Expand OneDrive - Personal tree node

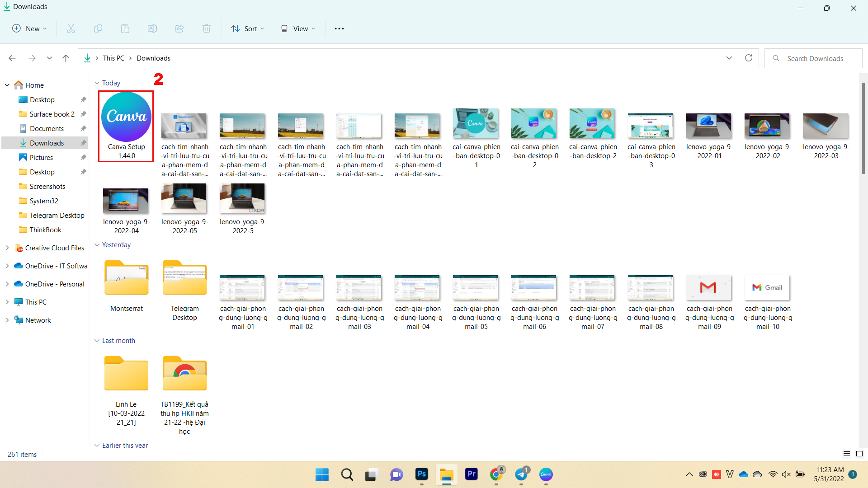coord(7,284)
